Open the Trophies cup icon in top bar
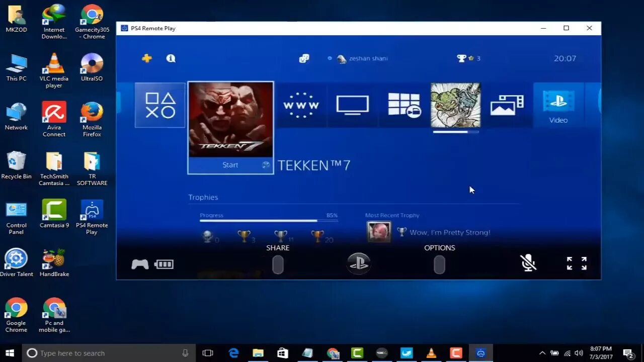The height and width of the screenshot is (362, 644). (461, 58)
